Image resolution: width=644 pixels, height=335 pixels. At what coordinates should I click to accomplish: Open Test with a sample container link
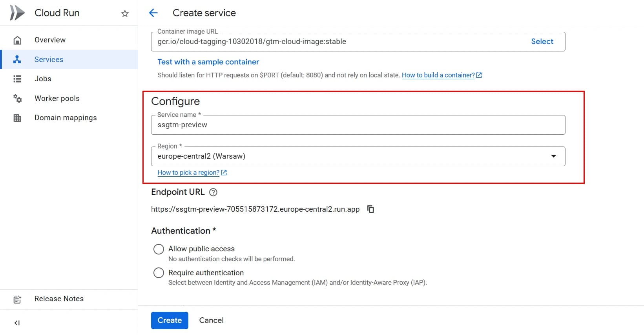[208, 62]
